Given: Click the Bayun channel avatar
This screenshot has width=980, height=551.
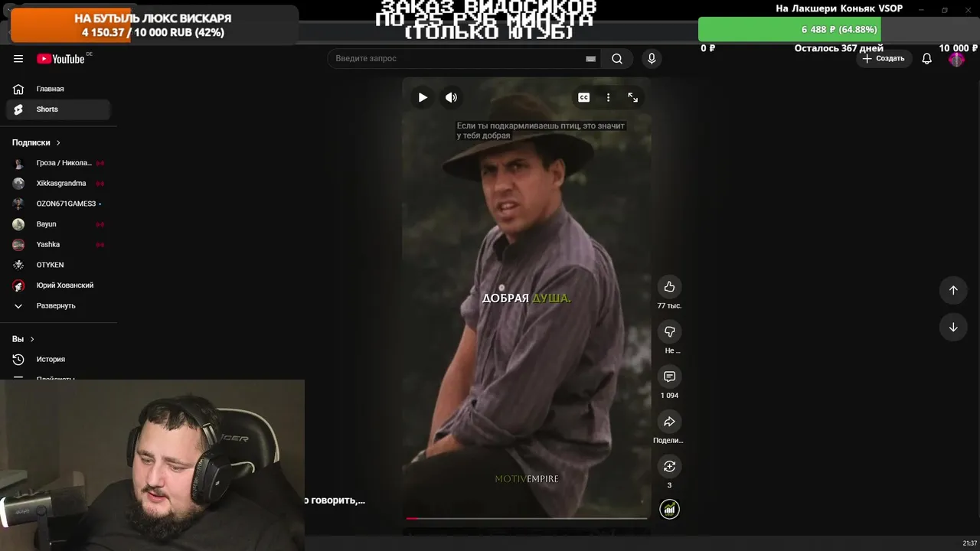Looking at the screenshot, I should (x=18, y=224).
